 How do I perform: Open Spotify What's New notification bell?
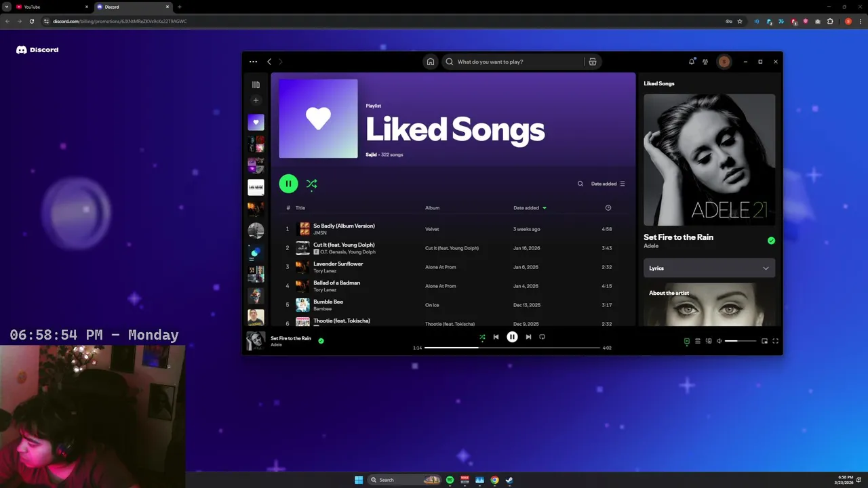coord(692,62)
